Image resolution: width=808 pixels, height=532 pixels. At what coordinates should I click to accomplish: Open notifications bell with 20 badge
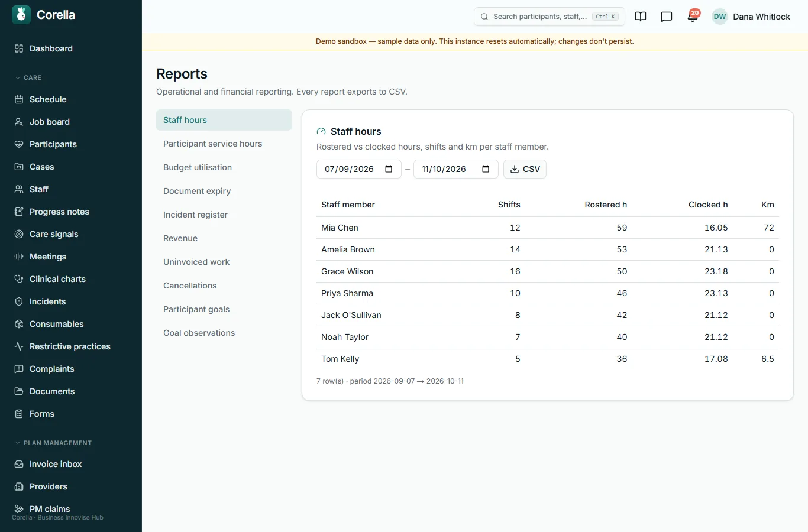point(693,16)
